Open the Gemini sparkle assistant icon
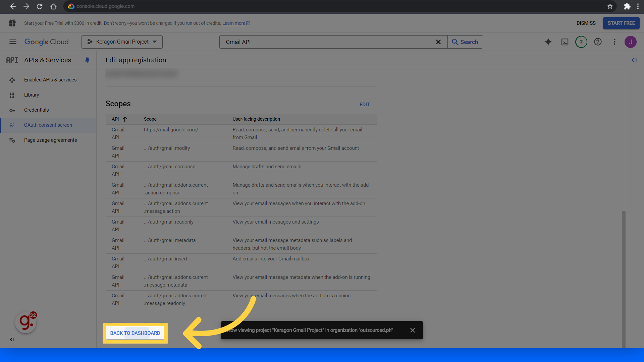Viewport: 644px width, 362px height. point(548,42)
